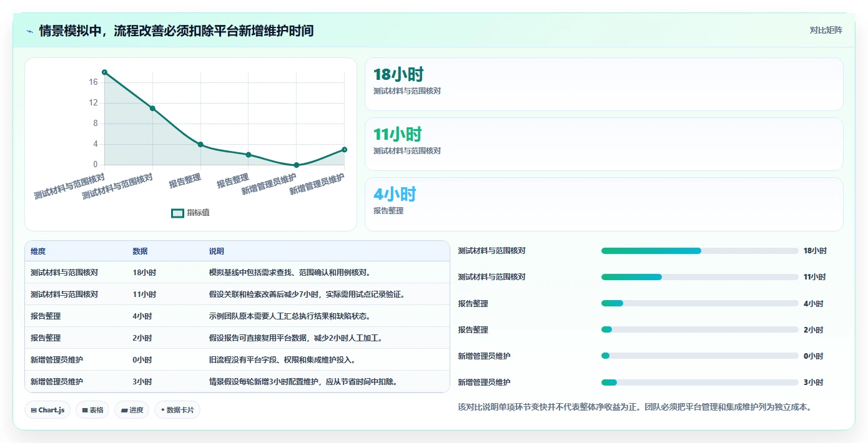
Task: Click the 说明 column header
Action: coord(217,251)
